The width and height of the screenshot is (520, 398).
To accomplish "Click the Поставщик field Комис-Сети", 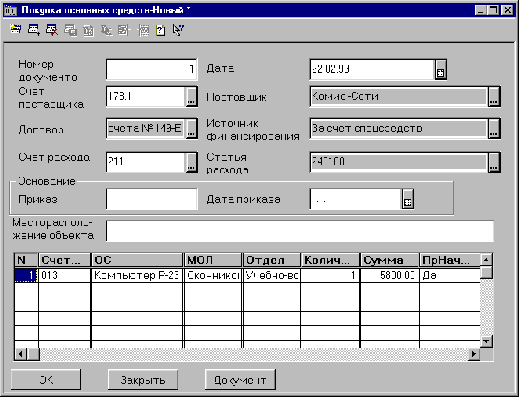I will (399, 97).
